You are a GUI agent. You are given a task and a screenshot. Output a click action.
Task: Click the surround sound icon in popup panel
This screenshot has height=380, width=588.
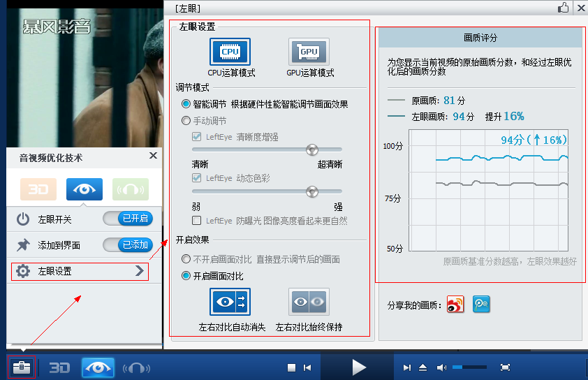(131, 189)
